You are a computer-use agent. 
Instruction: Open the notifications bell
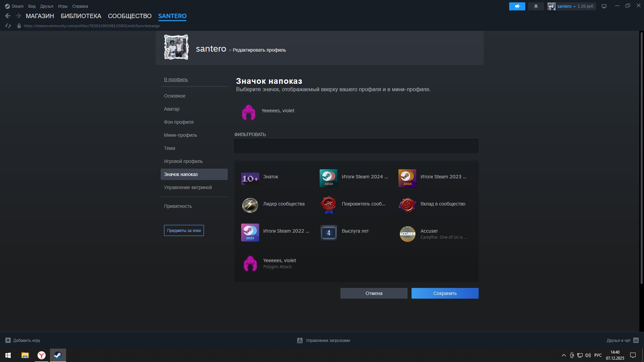[536, 6]
